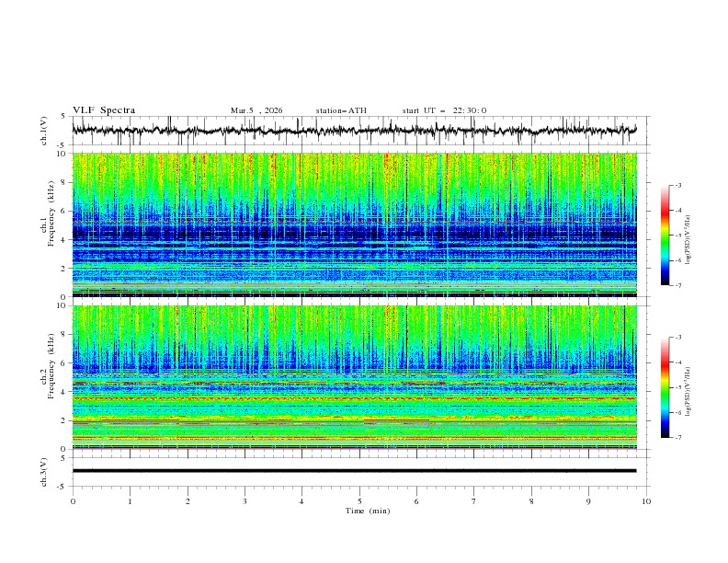
Task: Click the 'Time (min)' axis title
Action: tap(368, 511)
